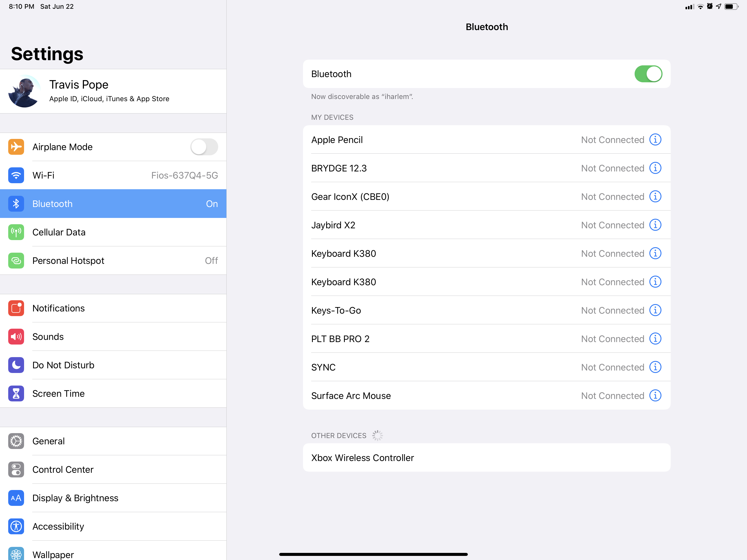The width and height of the screenshot is (747, 560).
Task: Open Wi-Fi settings
Action: click(113, 175)
